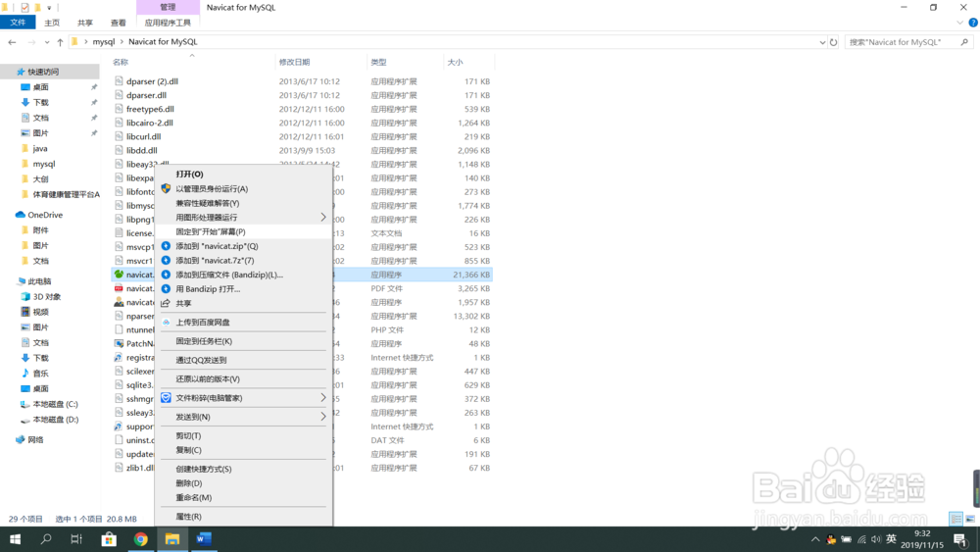The height and width of the screenshot is (552, 980).
Task: Select OneDrive in navigation pane
Action: point(45,215)
